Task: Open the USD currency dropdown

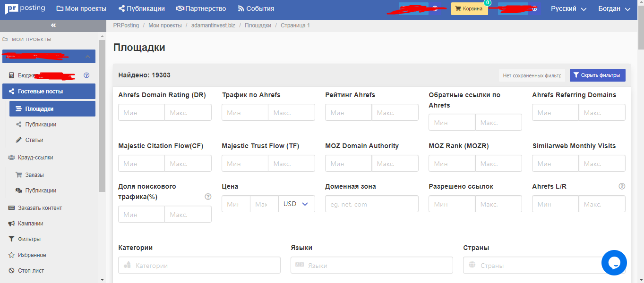Action: (296, 204)
